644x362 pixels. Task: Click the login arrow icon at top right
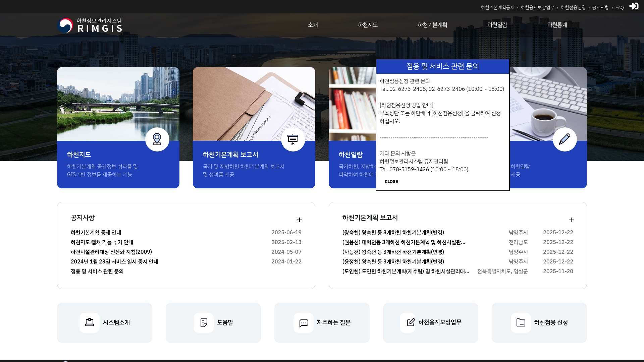coord(634,6)
